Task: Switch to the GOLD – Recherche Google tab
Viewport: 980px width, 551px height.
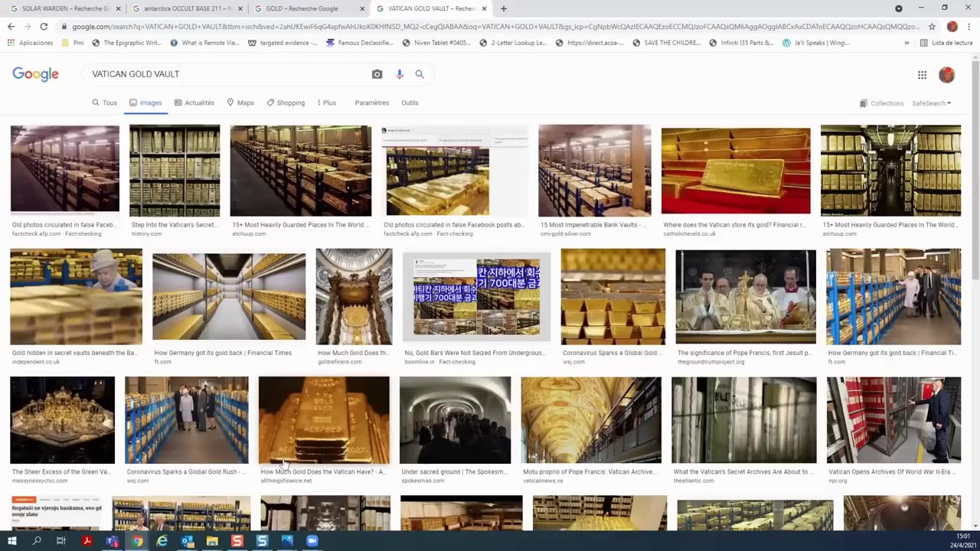Action: click(309, 8)
